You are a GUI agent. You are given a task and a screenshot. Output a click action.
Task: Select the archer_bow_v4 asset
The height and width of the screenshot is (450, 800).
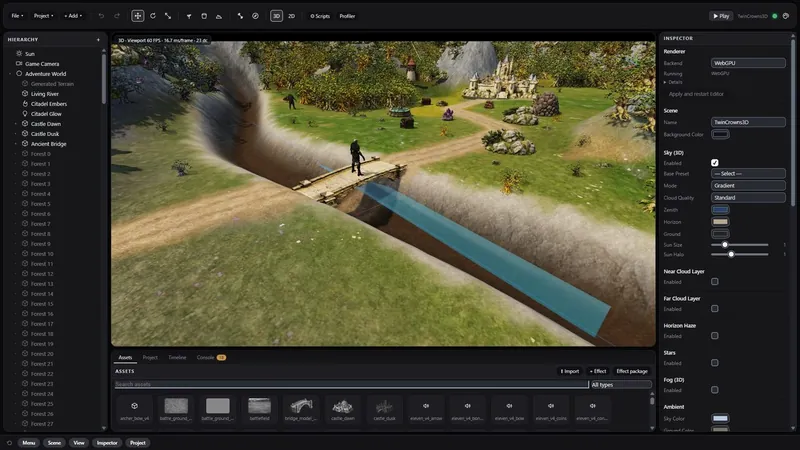coord(135,409)
